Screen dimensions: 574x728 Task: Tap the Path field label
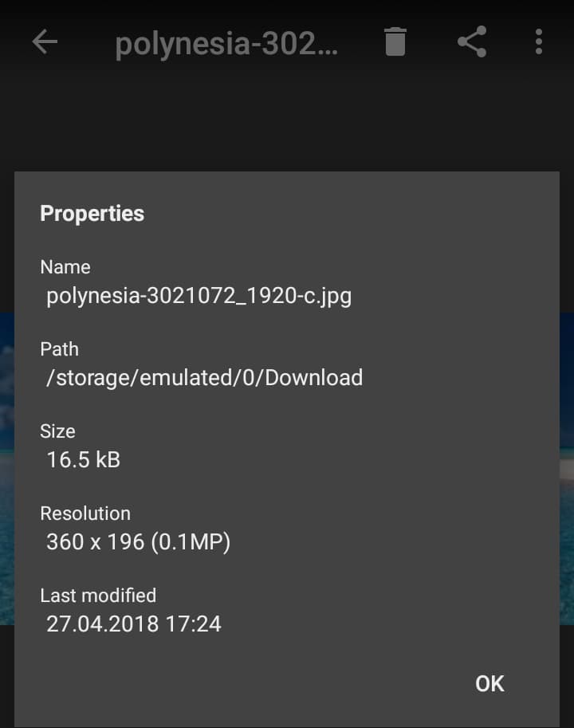pyautogui.click(x=60, y=349)
